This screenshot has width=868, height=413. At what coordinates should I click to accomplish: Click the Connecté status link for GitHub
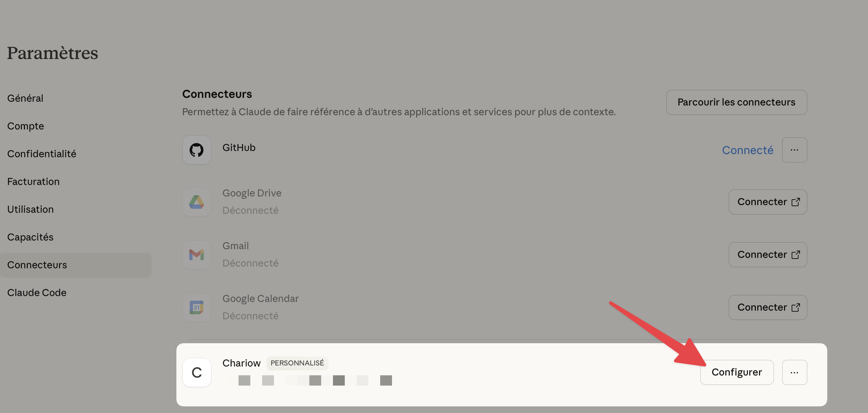pyautogui.click(x=748, y=150)
